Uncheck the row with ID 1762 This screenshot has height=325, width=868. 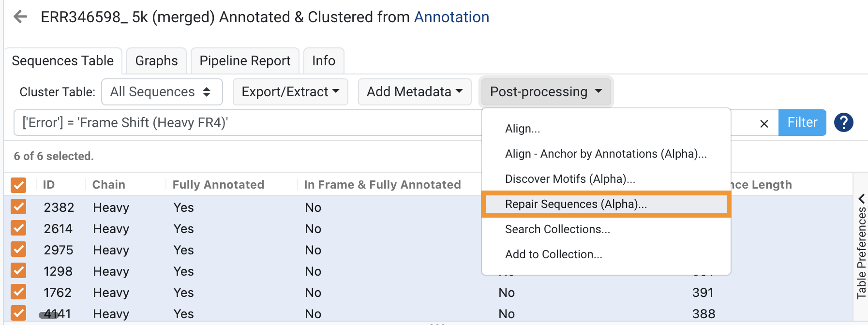[18, 292]
